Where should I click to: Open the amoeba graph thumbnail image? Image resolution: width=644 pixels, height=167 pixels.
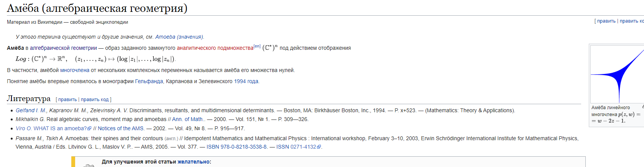617,74
